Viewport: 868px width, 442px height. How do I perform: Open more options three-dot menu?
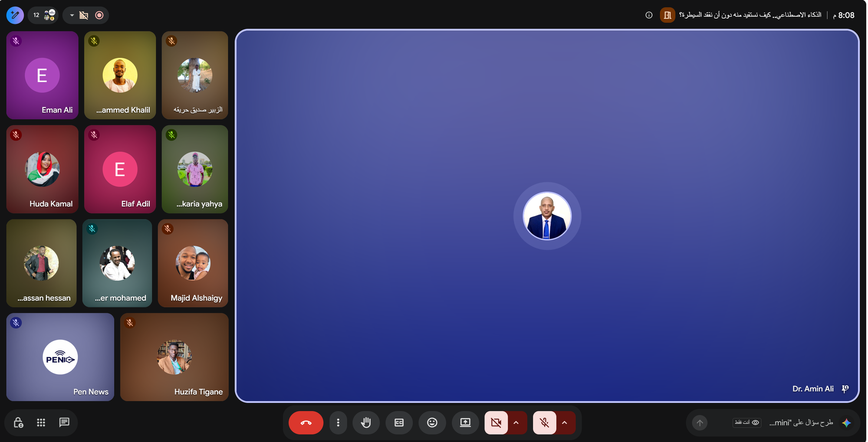click(338, 422)
